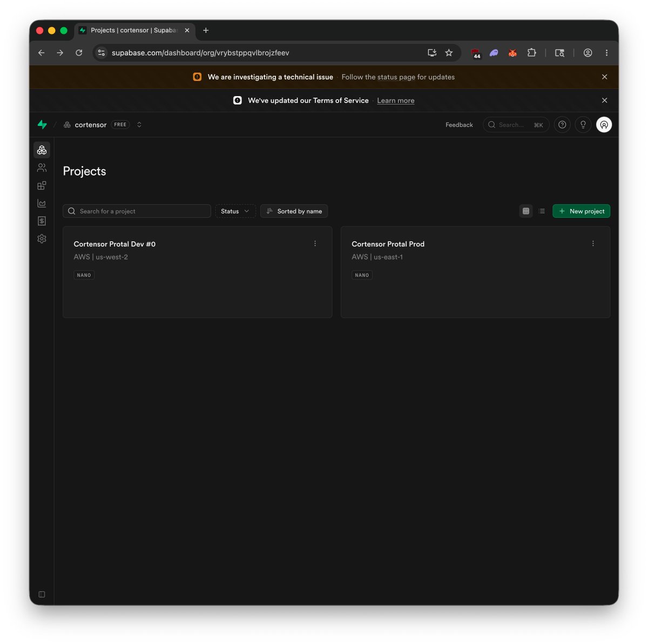Click the orange warning icon in banner

coord(197,77)
